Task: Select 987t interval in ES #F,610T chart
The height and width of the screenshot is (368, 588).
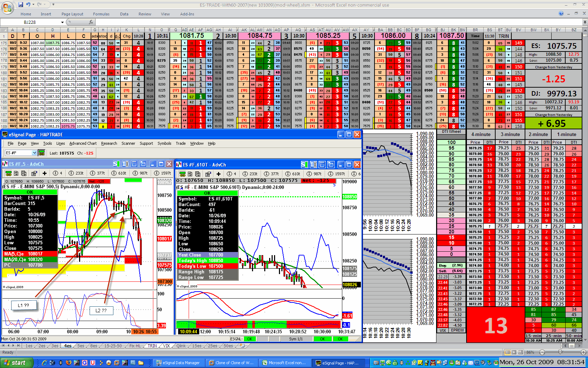Action: 314,174
